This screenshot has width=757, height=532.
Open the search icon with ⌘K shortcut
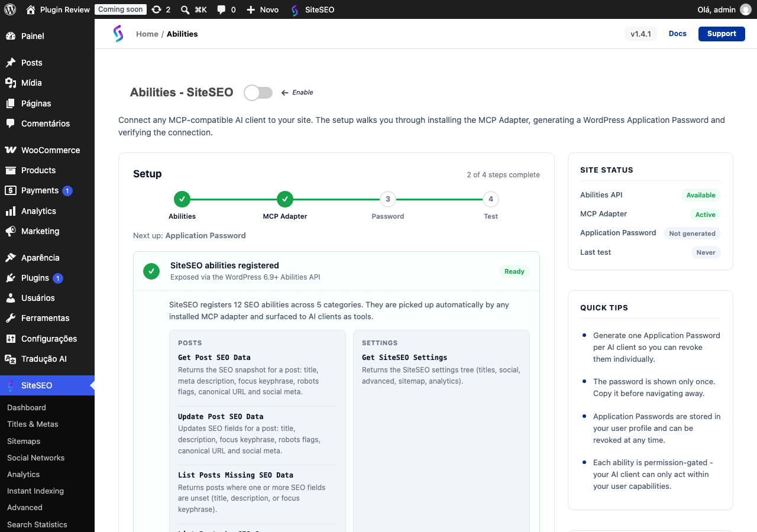185,9
